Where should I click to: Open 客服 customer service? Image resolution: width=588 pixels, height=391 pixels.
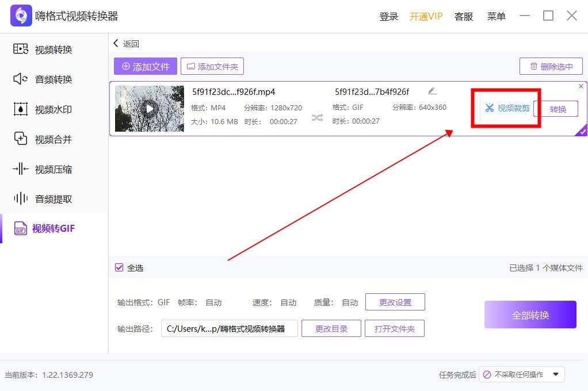coord(464,16)
